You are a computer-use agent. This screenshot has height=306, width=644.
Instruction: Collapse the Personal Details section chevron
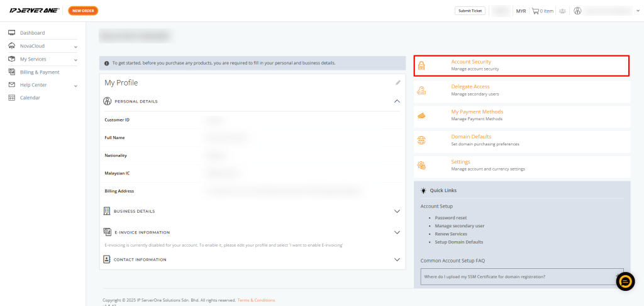(x=397, y=101)
